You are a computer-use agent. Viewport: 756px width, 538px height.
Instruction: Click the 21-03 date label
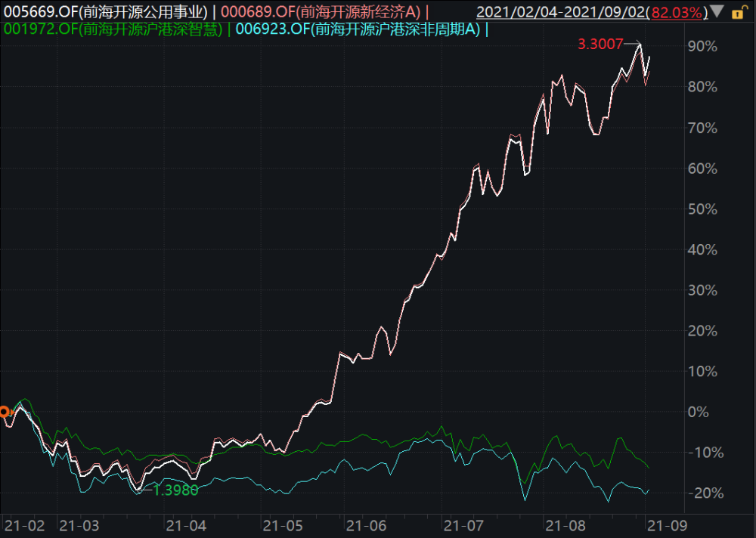[x=79, y=525]
